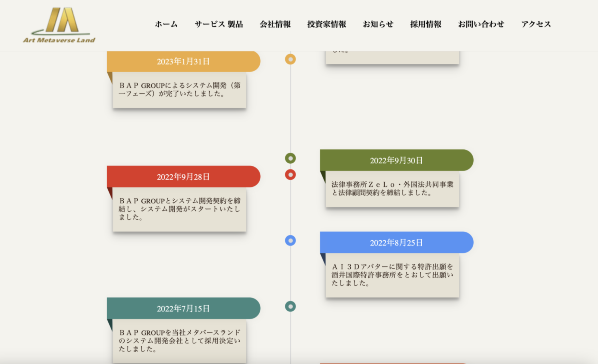Open the ホーム menu item
The image size is (598, 364).
coord(166,24)
